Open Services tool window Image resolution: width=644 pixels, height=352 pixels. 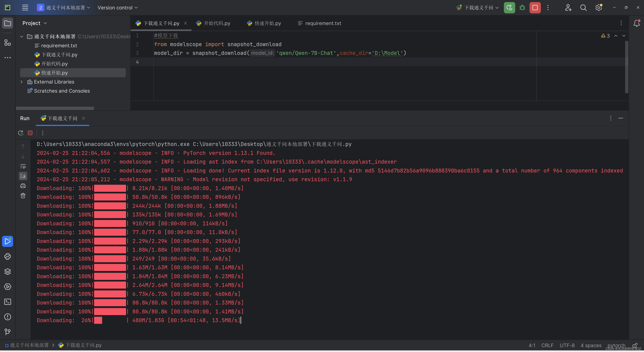click(8, 287)
